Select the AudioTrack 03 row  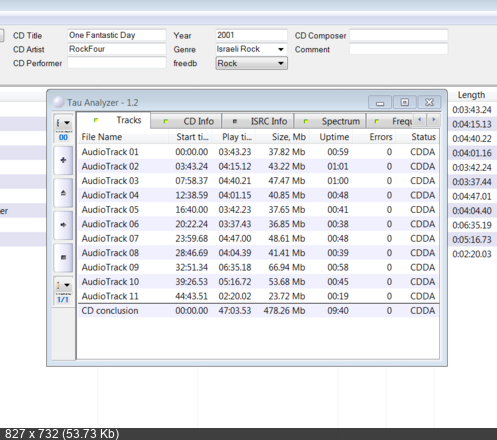[258, 181]
